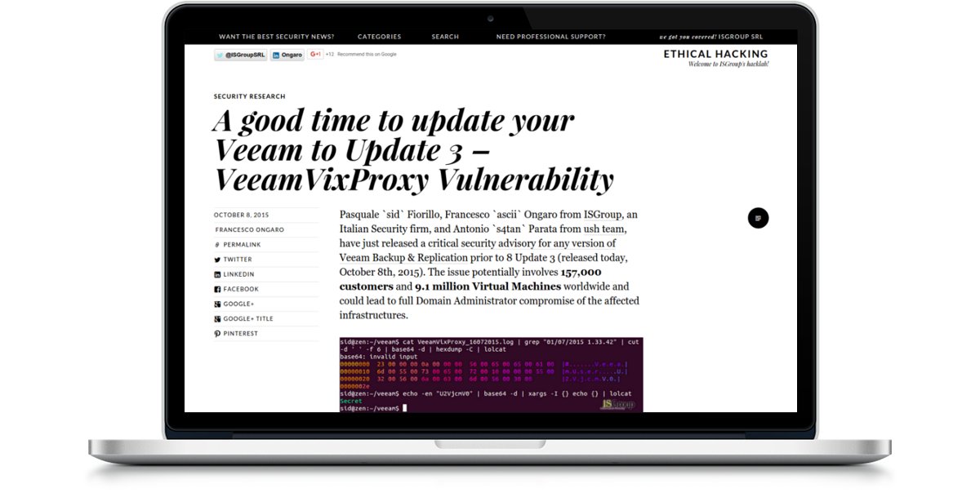Screen dimensions: 980x493
Task: Open author Francesco Ongaro's page
Action: (250, 229)
